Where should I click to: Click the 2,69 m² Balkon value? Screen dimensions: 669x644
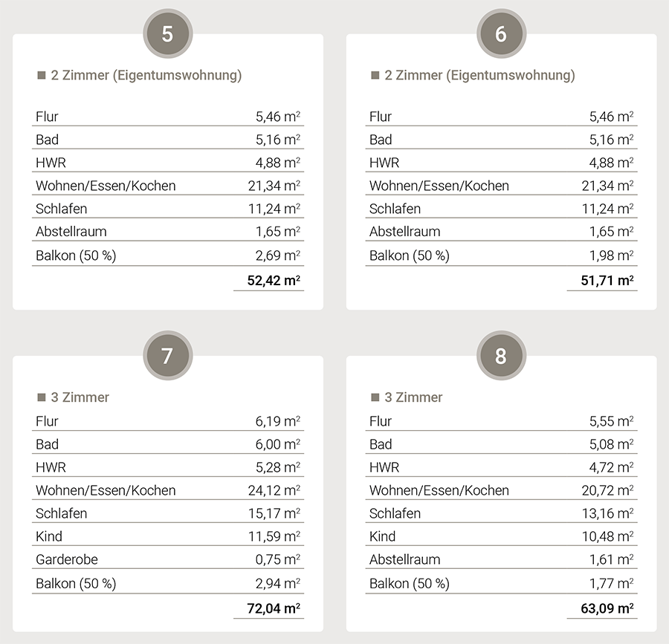277,256
